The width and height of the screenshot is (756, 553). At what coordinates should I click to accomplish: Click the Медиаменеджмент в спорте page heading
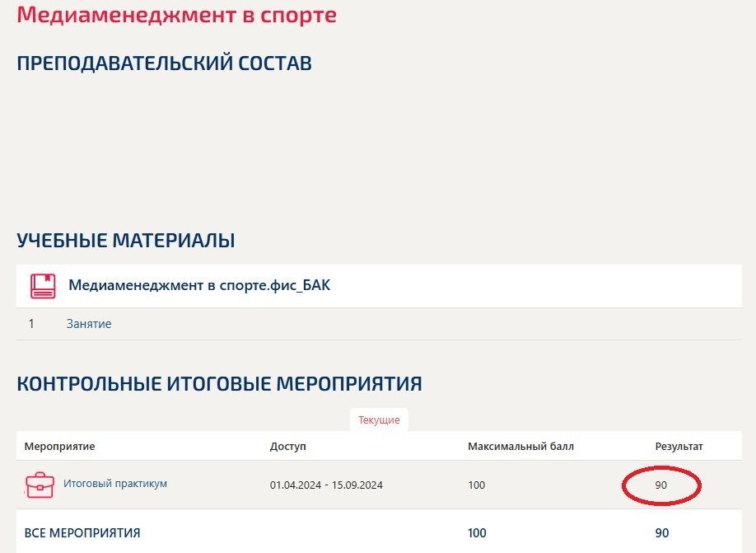click(x=176, y=14)
